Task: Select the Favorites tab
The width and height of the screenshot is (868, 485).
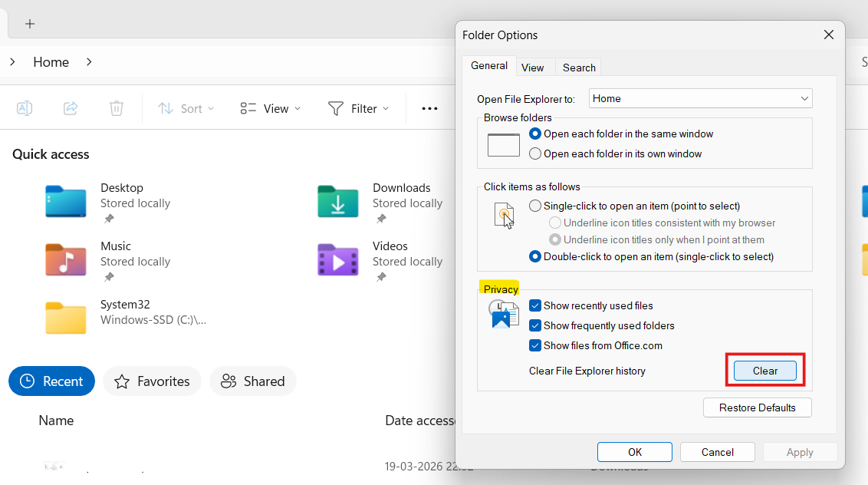Action: 152,381
